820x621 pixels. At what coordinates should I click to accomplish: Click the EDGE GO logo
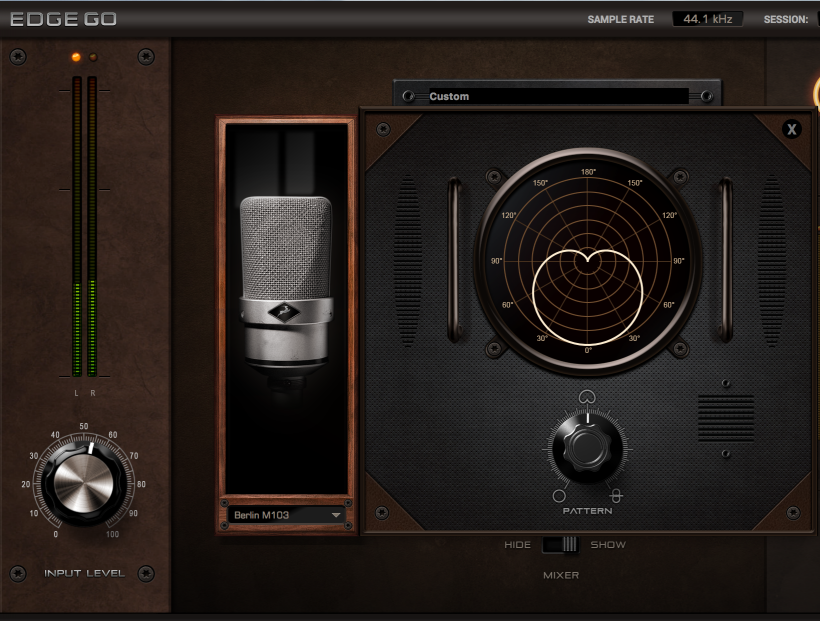click(63, 19)
